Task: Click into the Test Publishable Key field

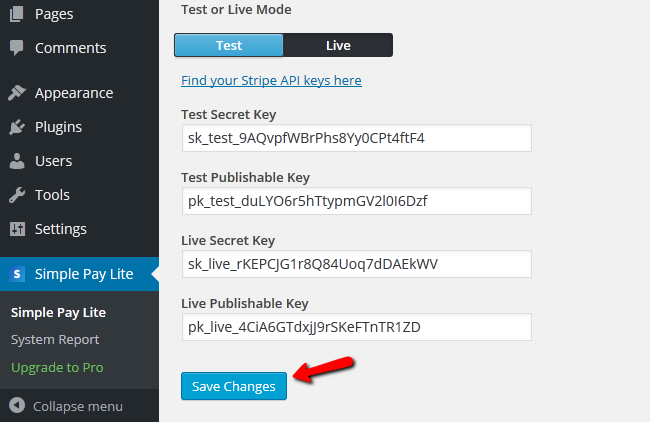Action: click(x=356, y=201)
